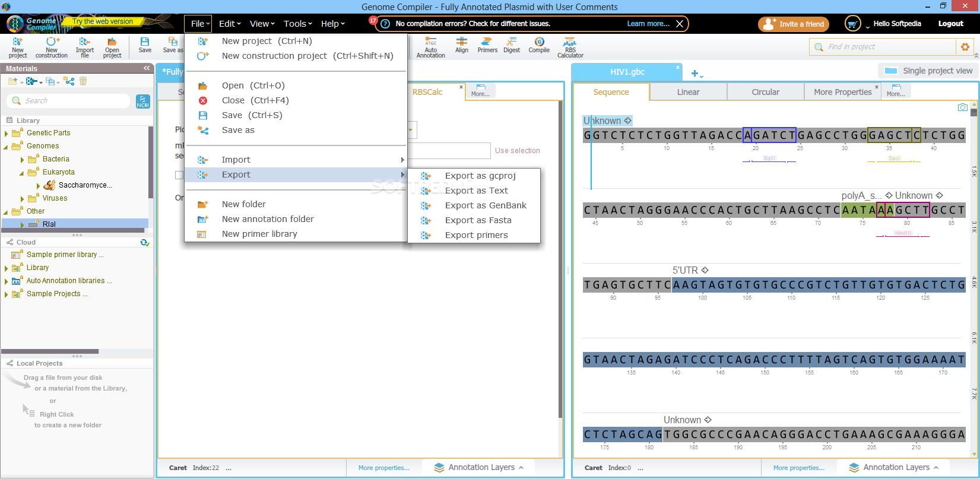Expand Auto Annotation libraries

[7, 281]
